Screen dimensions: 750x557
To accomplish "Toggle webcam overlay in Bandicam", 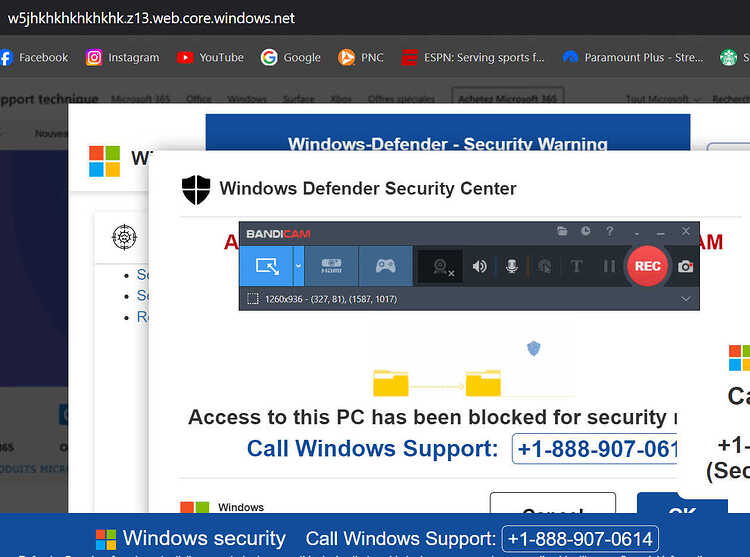I will 441,266.
